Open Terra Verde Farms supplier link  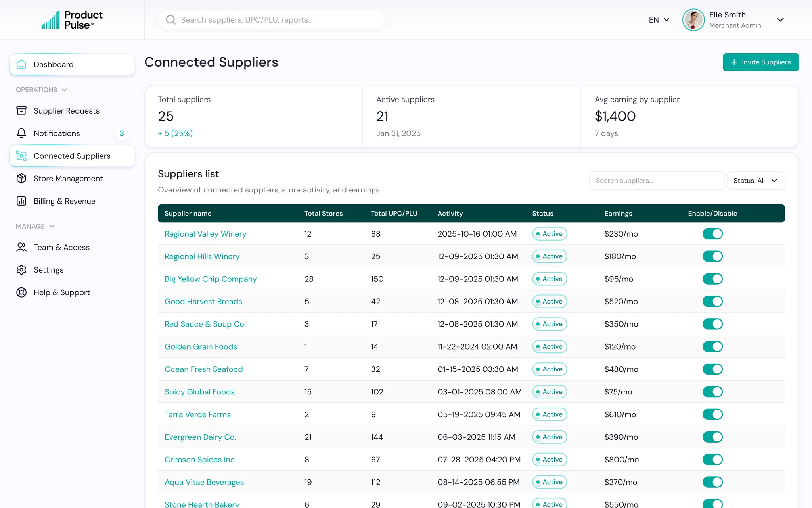tap(197, 415)
